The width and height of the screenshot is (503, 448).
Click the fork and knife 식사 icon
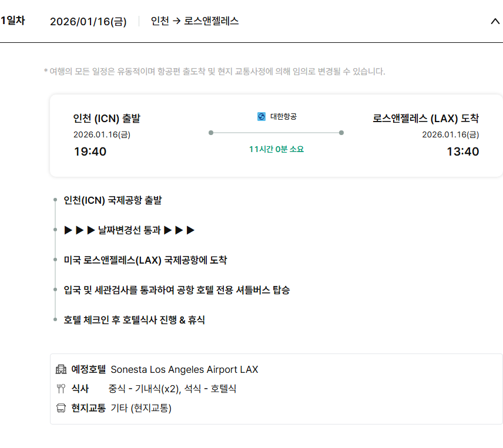(x=61, y=389)
